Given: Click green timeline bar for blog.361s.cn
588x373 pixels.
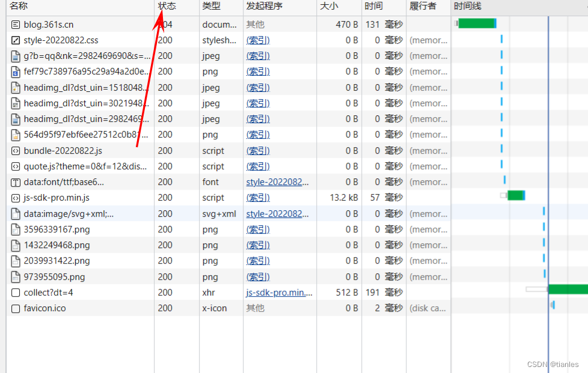Looking at the screenshot, I should [x=477, y=23].
